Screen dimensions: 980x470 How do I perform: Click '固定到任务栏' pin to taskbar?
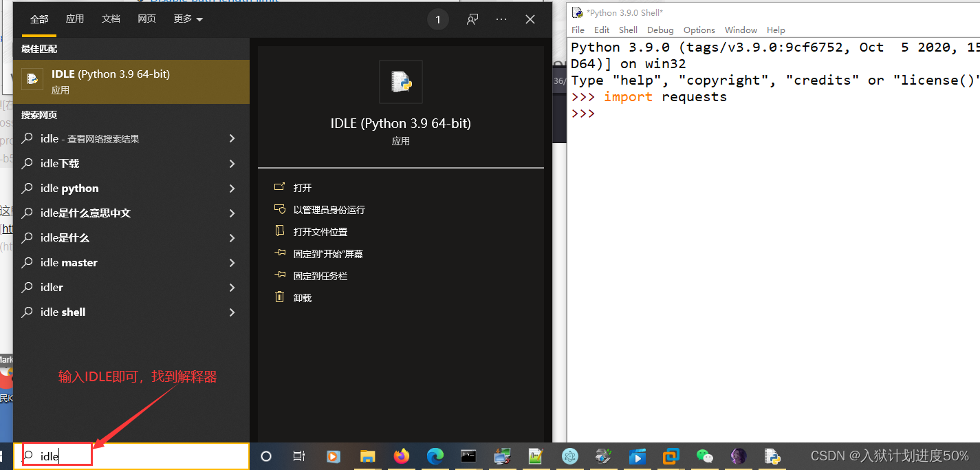coord(320,276)
